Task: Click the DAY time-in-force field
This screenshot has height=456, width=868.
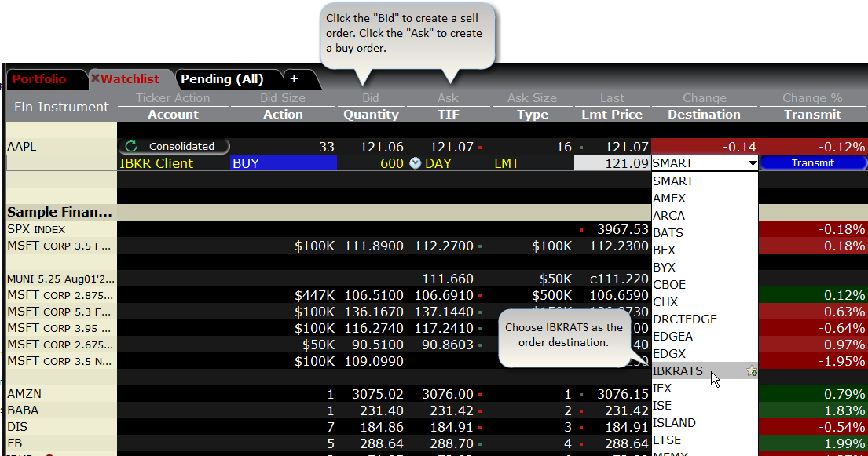Action: [438, 163]
